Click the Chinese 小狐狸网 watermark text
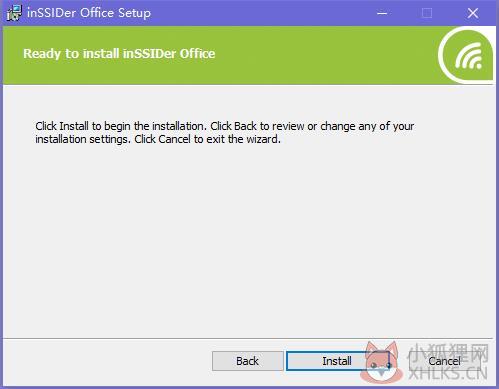 coord(448,353)
